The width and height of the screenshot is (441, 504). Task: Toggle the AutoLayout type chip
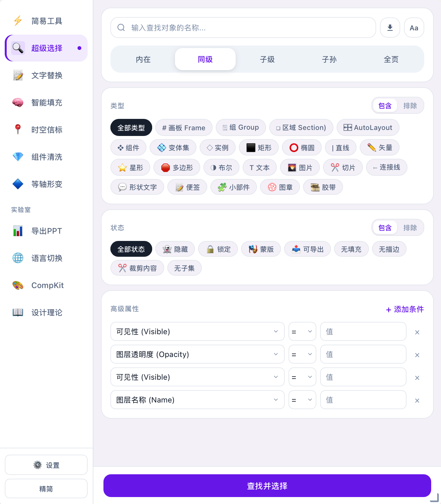pyautogui.click(x=368, y=127)
